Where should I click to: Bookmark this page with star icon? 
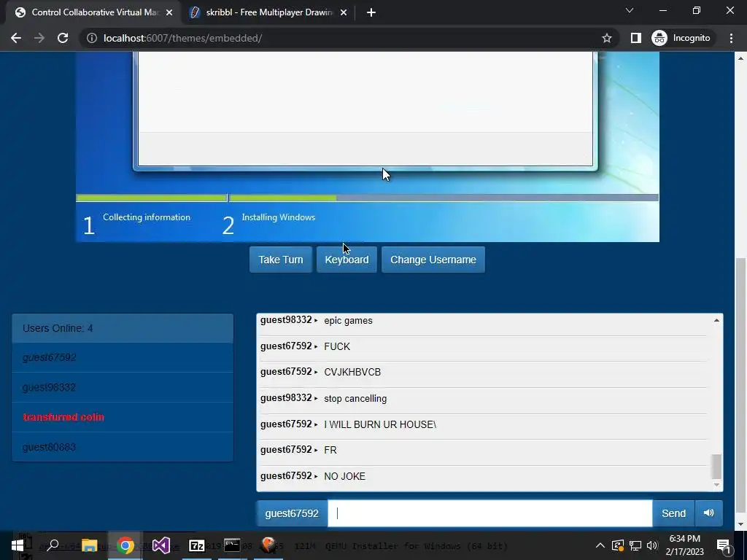click(606, 38)
